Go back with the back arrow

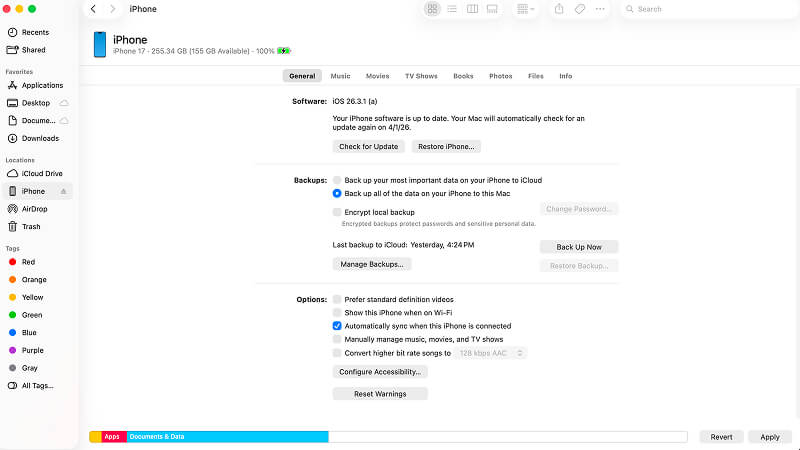pos(93,9)
